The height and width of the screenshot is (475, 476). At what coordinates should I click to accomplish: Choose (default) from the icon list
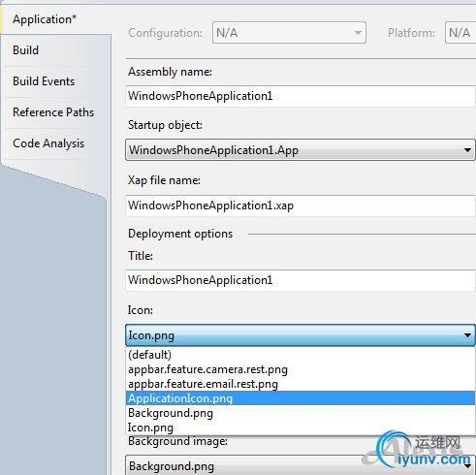[301, 355]
